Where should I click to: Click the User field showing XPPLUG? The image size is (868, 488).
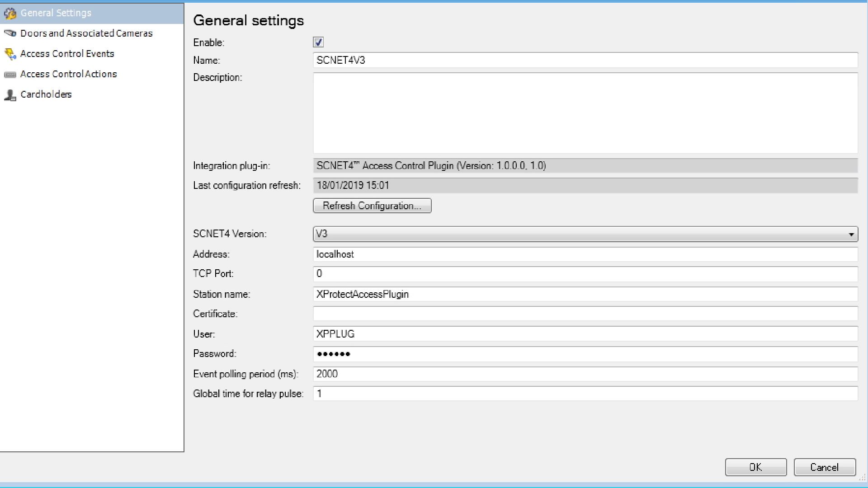coord(585,334)
